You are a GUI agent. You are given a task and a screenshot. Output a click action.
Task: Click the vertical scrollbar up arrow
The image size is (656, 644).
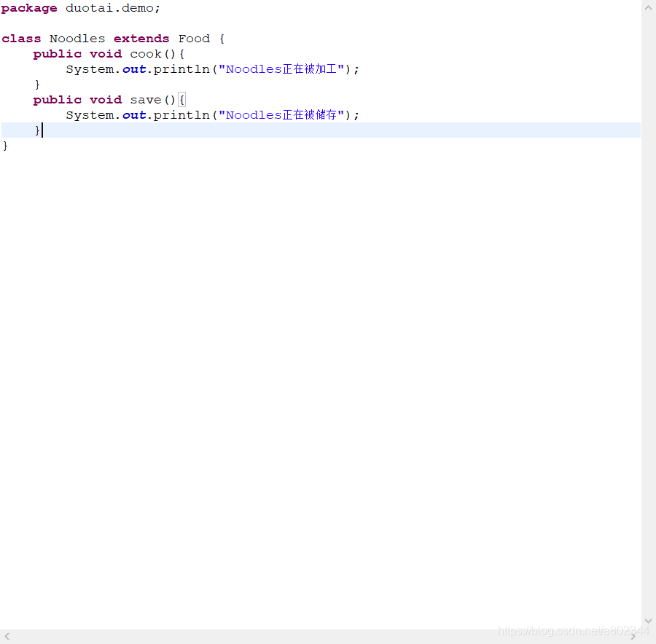click(648, 7)
